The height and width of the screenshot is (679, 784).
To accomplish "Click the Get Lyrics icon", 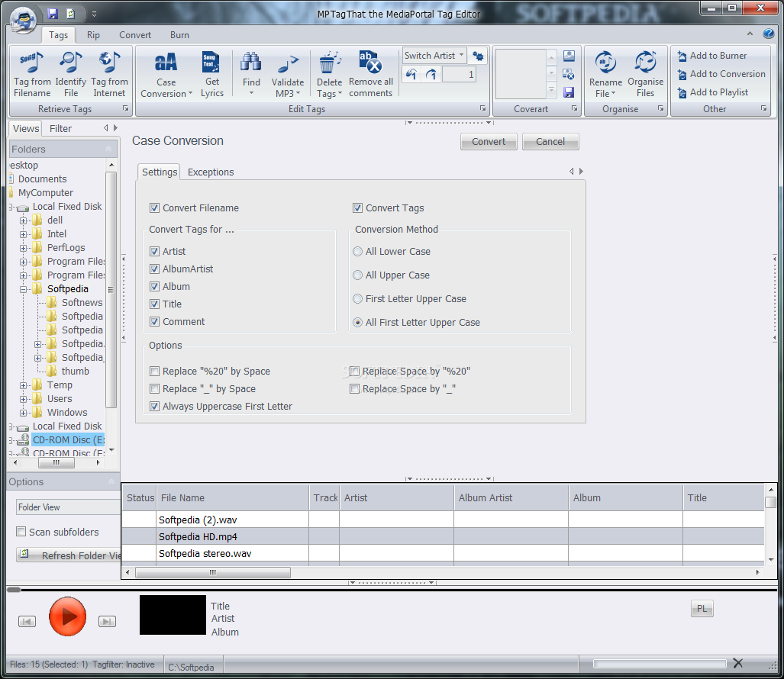I will click(x=211, y=62).
